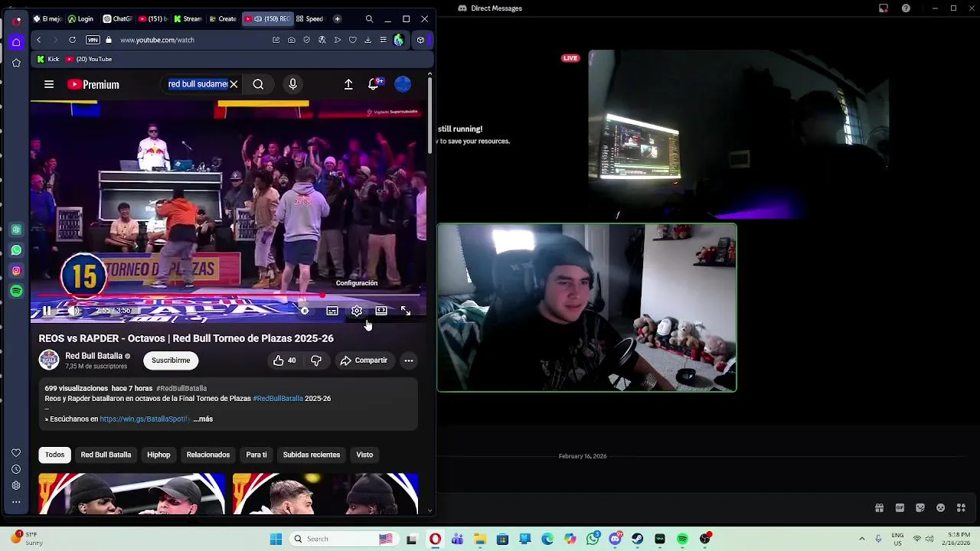Expand the description with ...más
The image size is (980, 551).
pyautogui.click(x=203, y=419)
